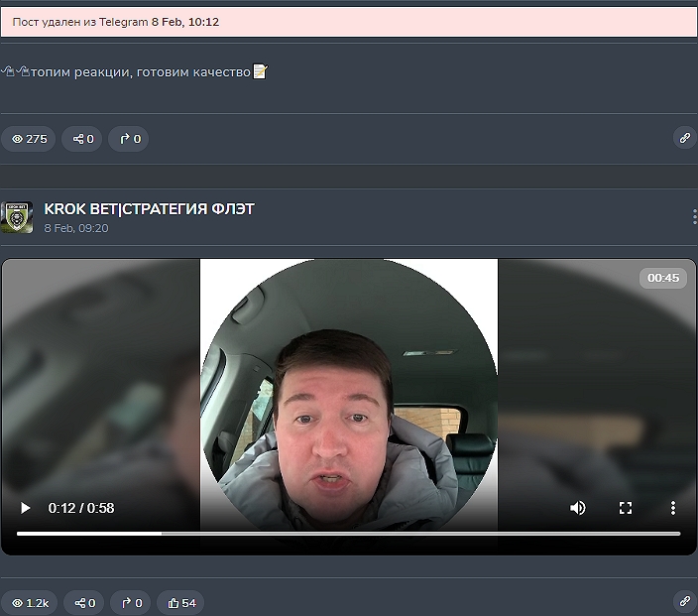Click the 54 reactions thumbs-up counter

click(x=181, y=602)
